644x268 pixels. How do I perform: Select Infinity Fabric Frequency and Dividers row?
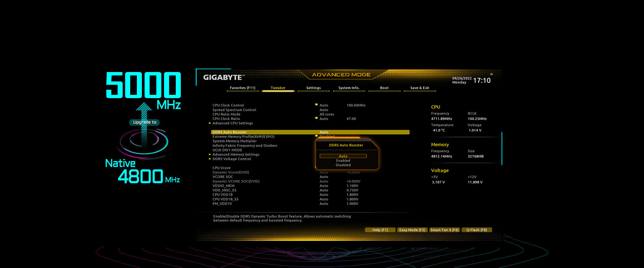tap(245, 145)
